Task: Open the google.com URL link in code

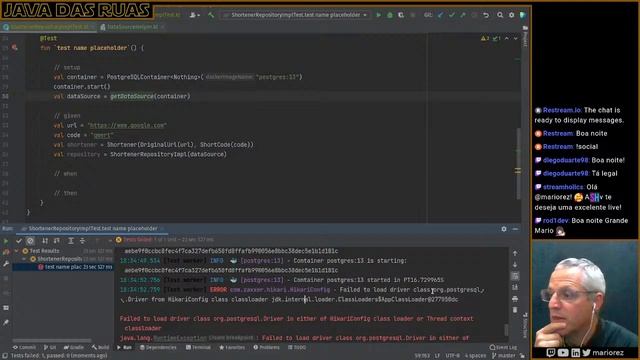Action: click(x=127, y=125)
